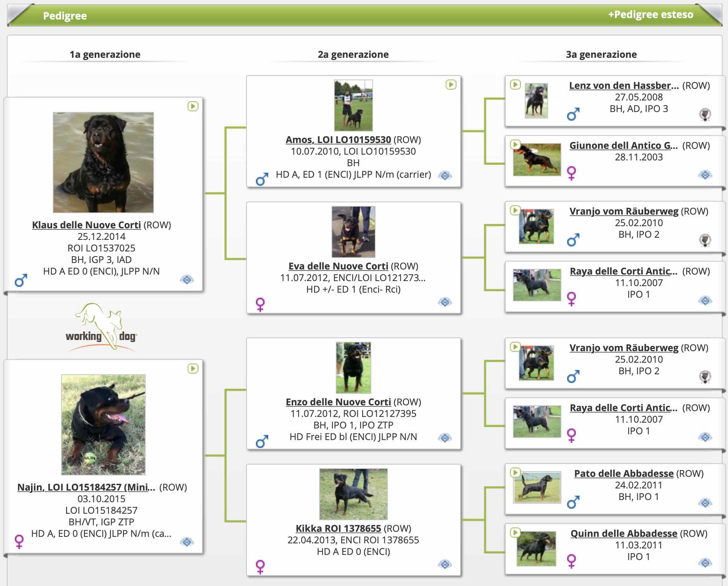
Task: Click the play icon on Amos card
Action: click(451, 85)
